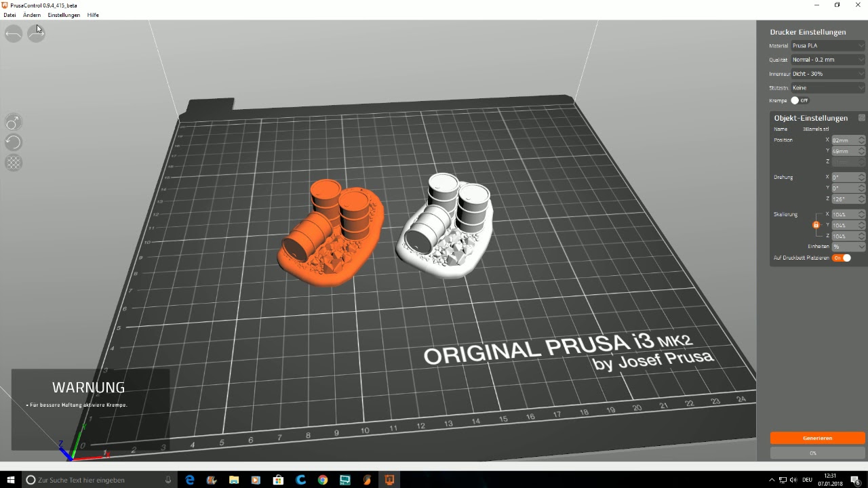Open Microsoft Store from taskbar
The height and width of the screenshot is (488, 868).
pyautogui.click(x=278, y=480)
